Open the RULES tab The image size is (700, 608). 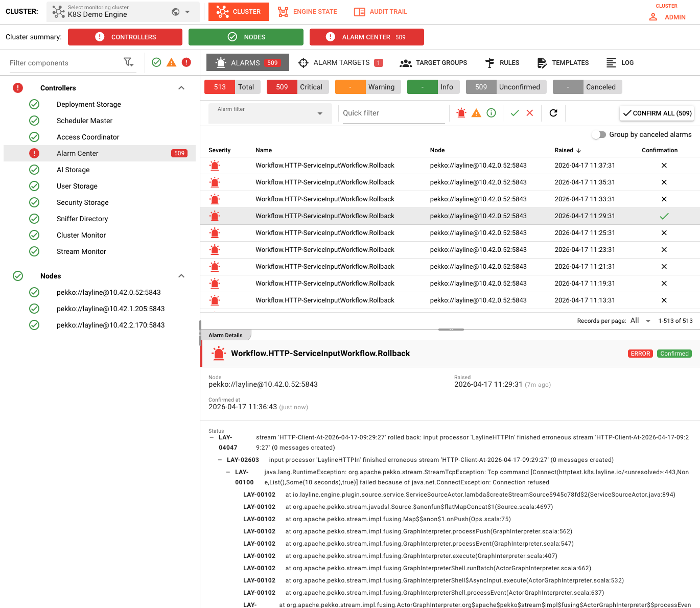[502, 62]
